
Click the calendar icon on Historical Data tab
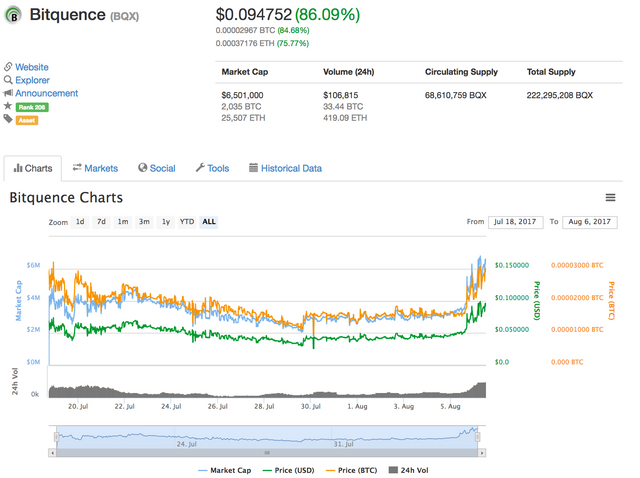(x=253, y=167)
